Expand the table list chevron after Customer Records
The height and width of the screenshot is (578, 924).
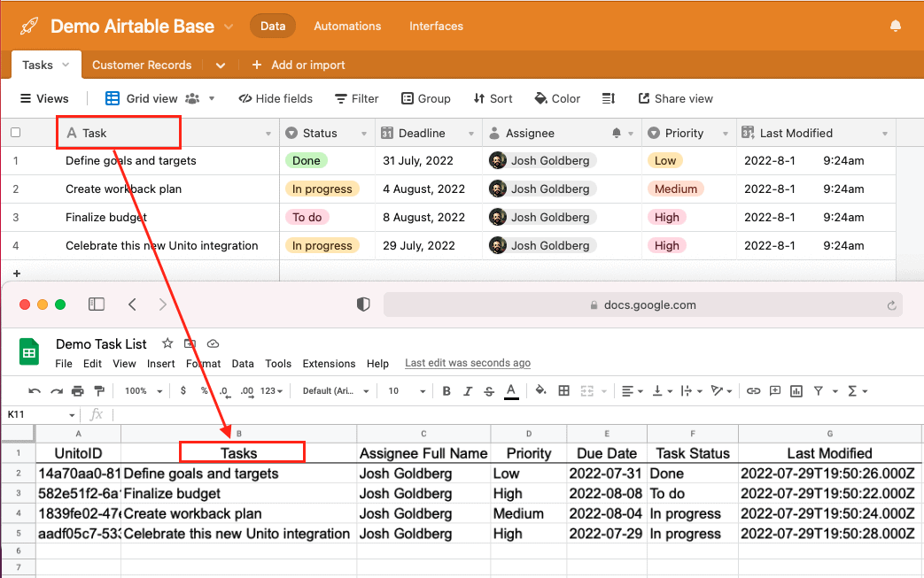coord(221,66)
